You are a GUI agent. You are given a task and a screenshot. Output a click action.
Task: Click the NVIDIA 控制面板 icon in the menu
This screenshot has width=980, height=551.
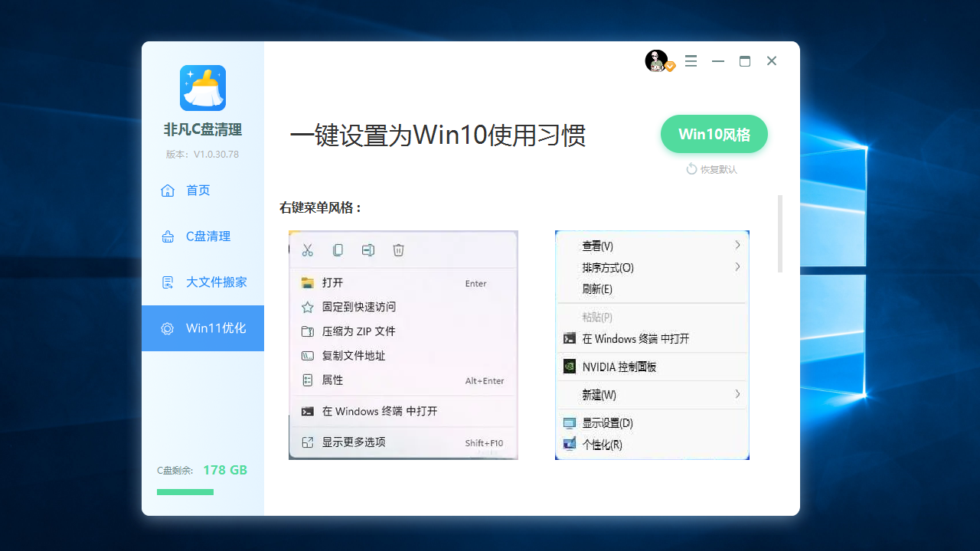pyautogui.click(x=569, y=367)
